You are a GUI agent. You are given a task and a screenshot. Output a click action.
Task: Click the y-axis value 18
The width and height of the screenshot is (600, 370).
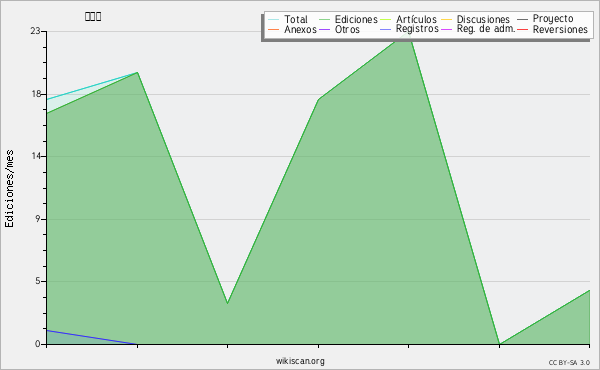click(x=36, y=94)
